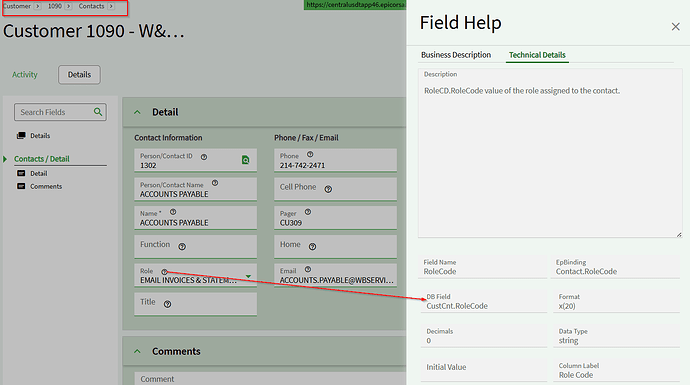Screen dimensions: 690x385
Task: Click the Home input field
Action: [335, 246]
